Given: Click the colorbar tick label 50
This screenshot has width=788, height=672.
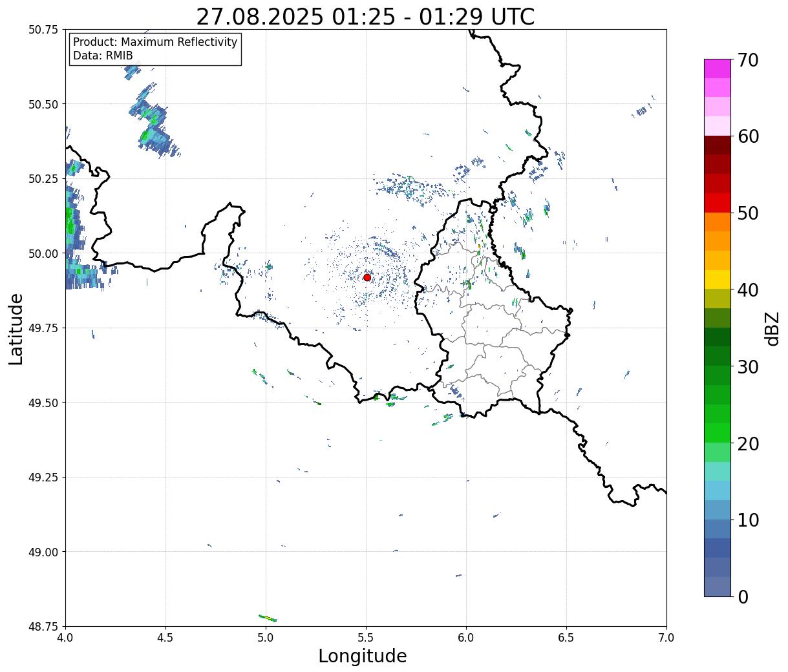Looking at the screenshot, I should 747,213.
